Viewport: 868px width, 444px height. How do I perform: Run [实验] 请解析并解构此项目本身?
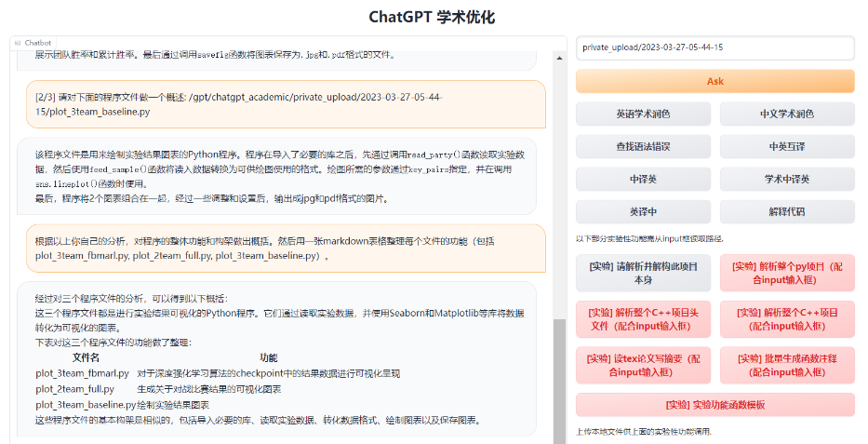pyautogui.click(x=643, y=273)
